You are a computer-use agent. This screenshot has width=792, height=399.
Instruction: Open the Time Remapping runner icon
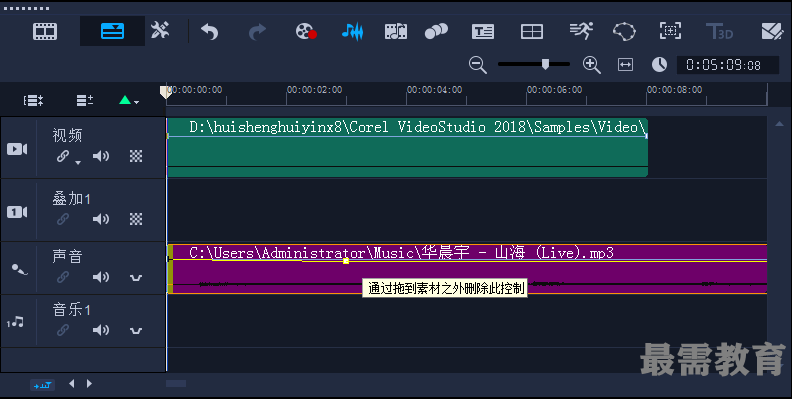pyautogui.click(x=581, y=31)
